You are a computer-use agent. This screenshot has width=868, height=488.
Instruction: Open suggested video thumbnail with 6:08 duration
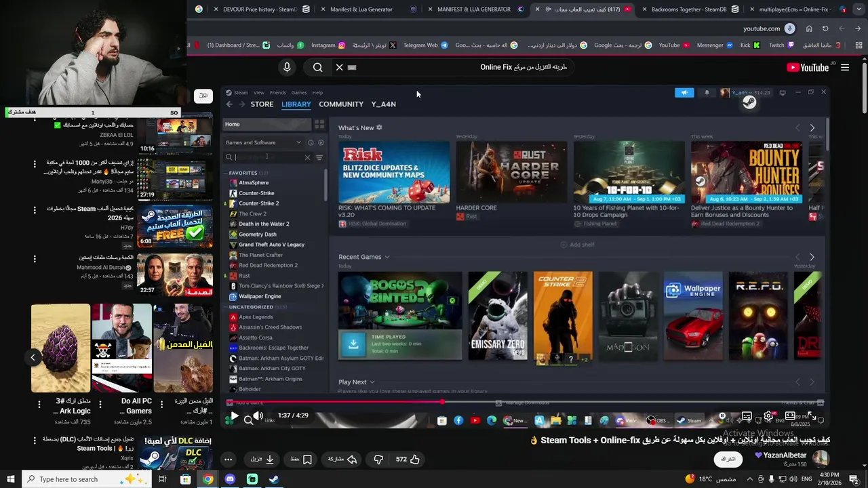(175, 226)
